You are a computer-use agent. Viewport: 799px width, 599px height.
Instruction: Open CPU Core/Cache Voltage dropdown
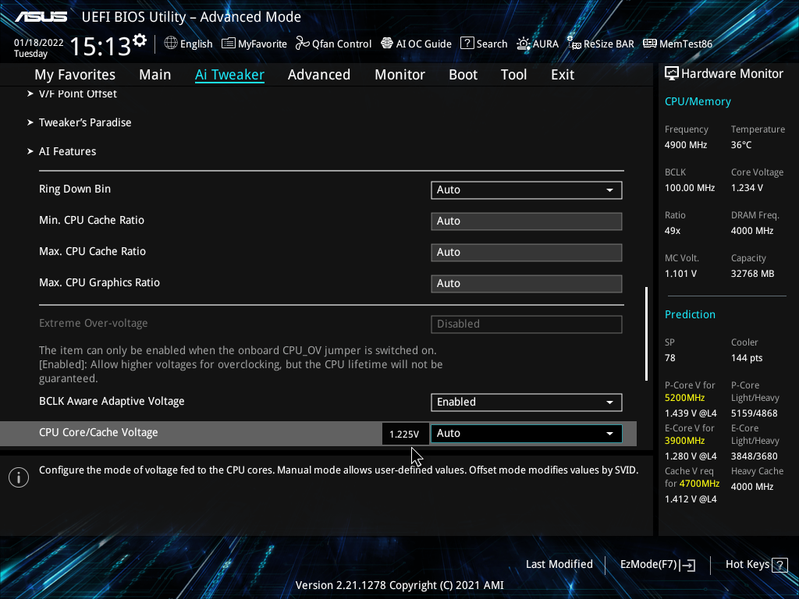click(x=526, y=433)
